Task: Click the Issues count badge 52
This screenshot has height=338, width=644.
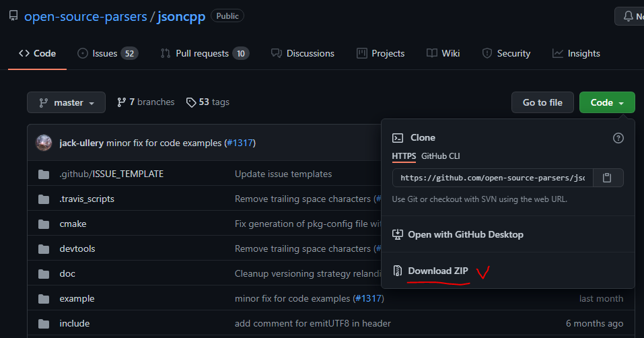Action: [129, 53]
